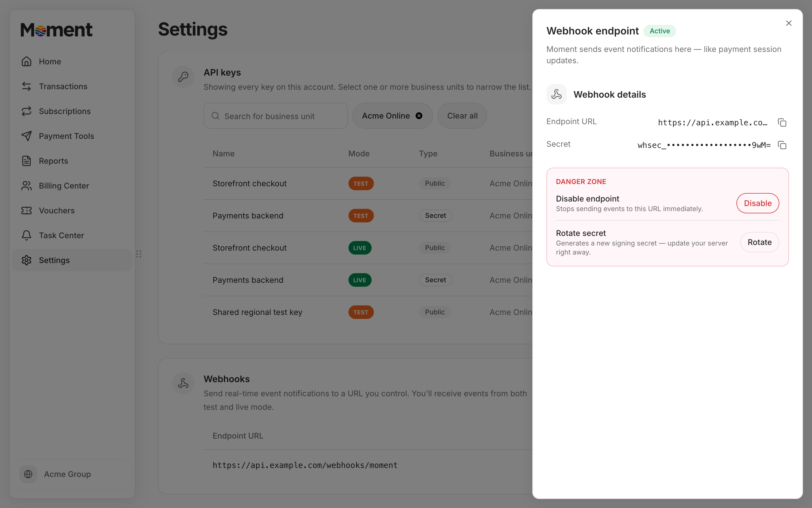Image resolution: width=812 pixels, height=508 pixels.
Task: Open the Acme Group account switcher
Action: click(x=72, y=474)
